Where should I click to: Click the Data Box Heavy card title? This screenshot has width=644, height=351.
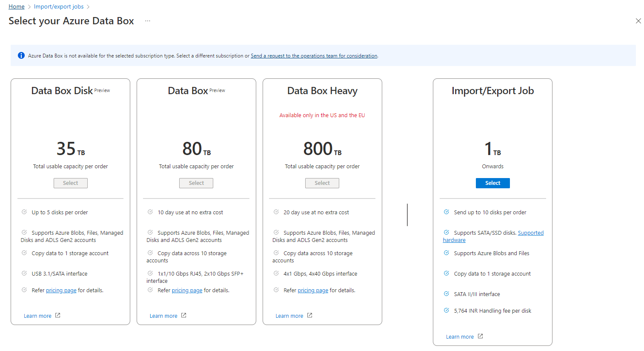322,91
